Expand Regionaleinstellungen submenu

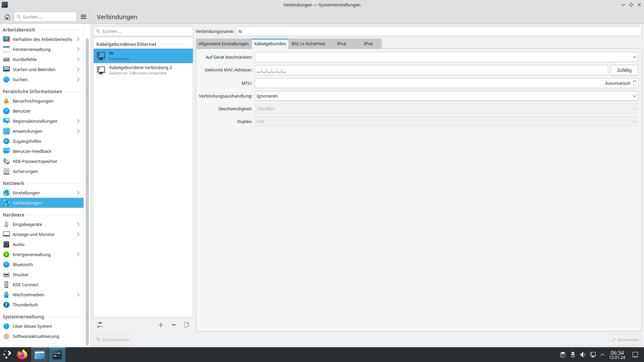click(x=78, y=121)
